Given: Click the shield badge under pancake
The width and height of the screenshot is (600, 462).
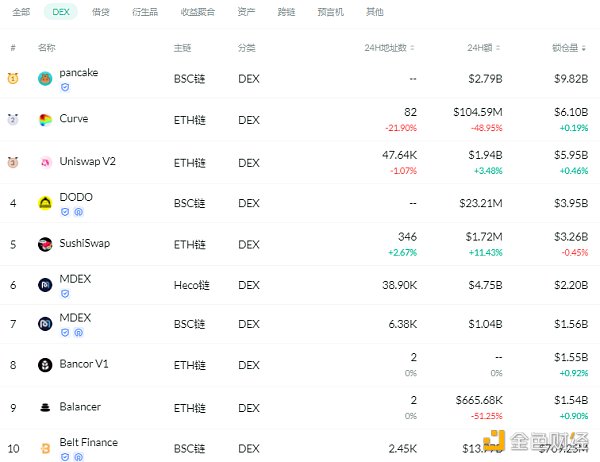Looking at the screenshot, I should 65,87.
